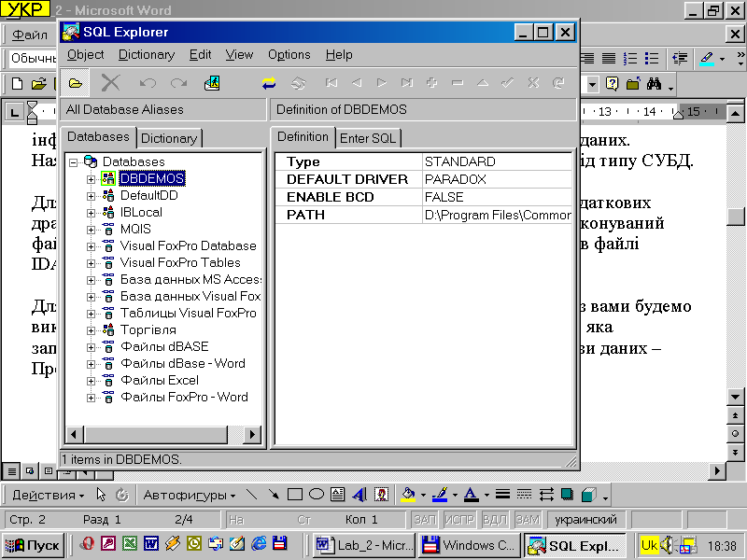
Task: Click line color brush in drawing toolbar
Action: pyautogui.click(x=440, y=495)
